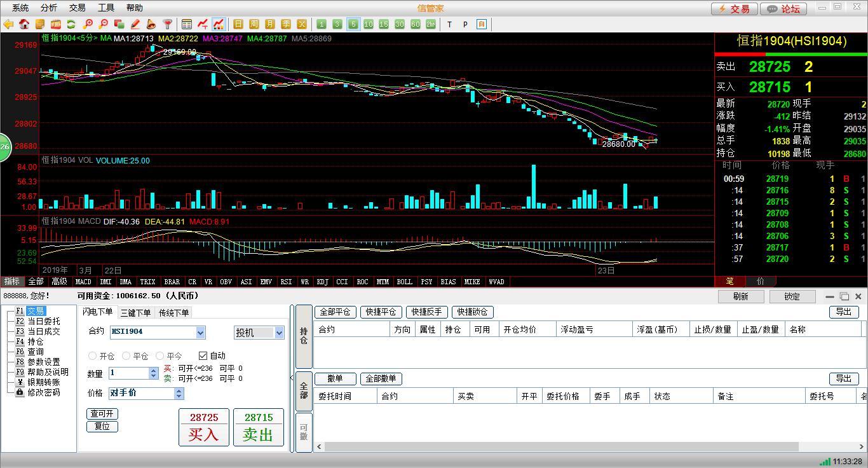Switch to the time-sharing line chart icon

pos(203,24)
